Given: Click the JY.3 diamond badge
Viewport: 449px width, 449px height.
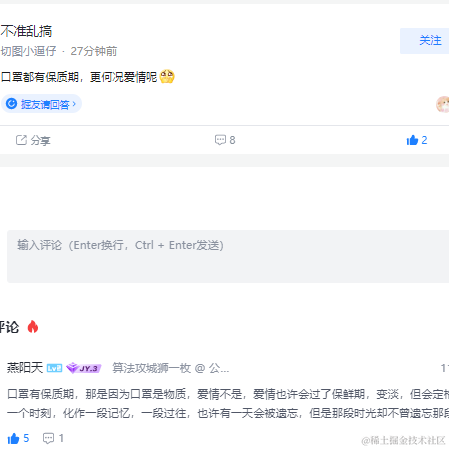Looking at the screenshot, I should [x=84, y=368].
